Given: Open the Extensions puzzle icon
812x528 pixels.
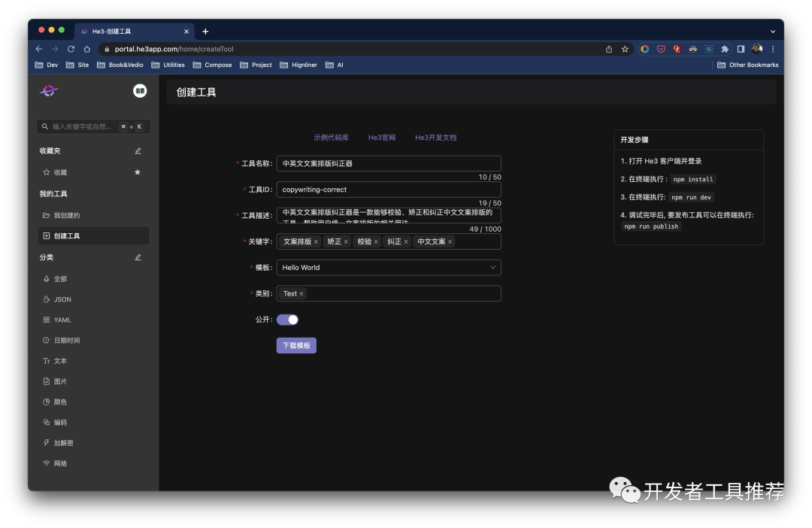Looking at the screenshot, I should (x=725, y=49).
